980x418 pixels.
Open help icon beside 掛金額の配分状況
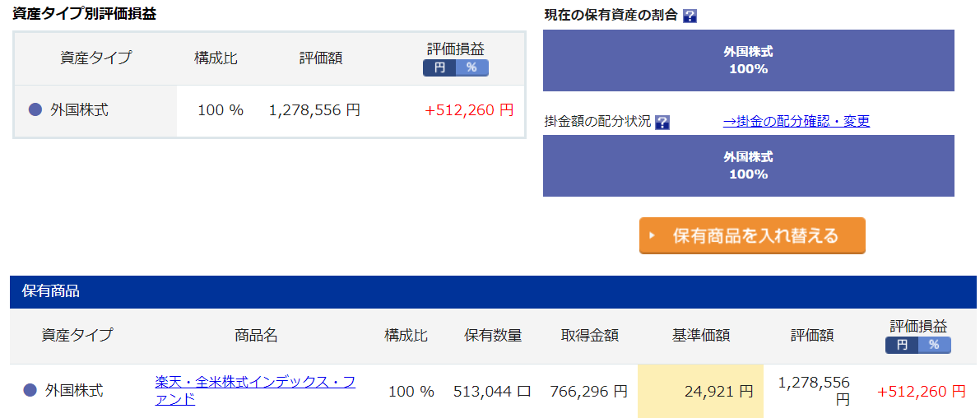click(662, 122)
